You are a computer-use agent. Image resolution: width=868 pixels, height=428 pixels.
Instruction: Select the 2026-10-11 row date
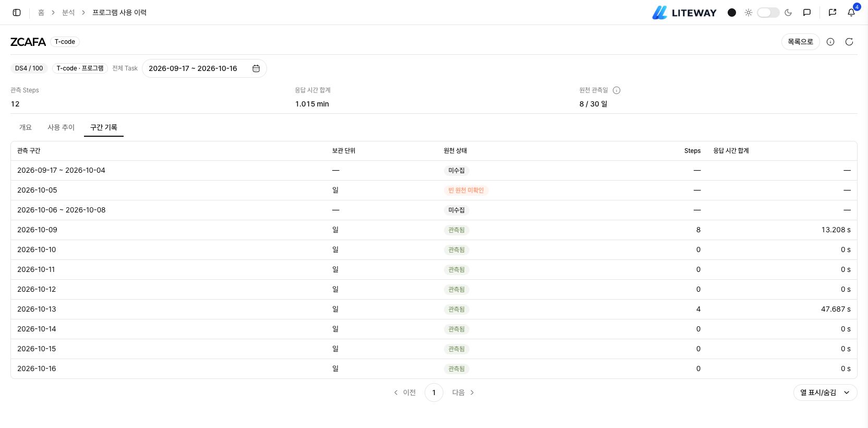36,270
